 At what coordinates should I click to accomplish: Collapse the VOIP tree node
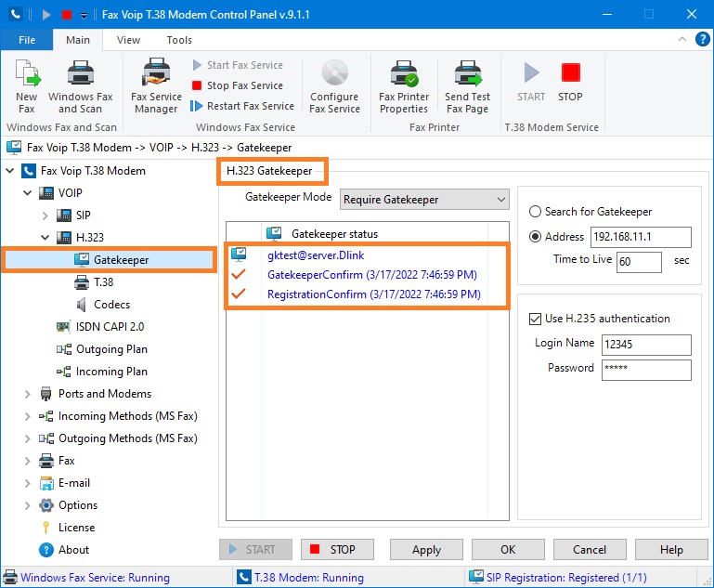(28, 193)
